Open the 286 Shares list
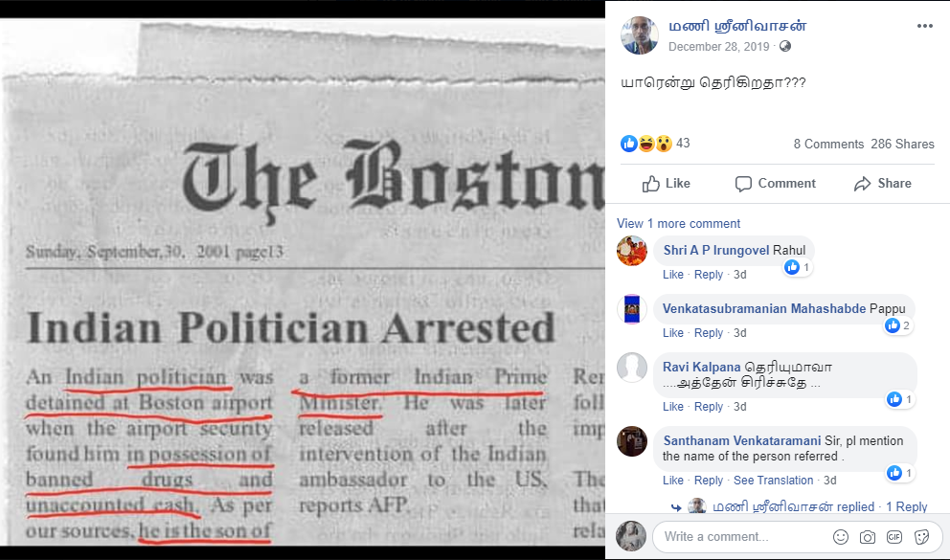Image resolution: width=950 pixels, height=560 pixels. coord(902,145)
